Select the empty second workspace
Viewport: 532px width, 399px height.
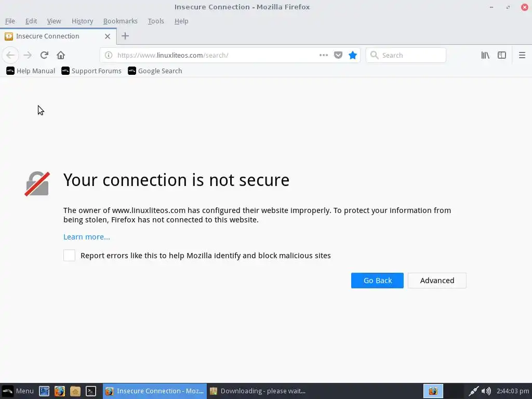coord(454,391)
